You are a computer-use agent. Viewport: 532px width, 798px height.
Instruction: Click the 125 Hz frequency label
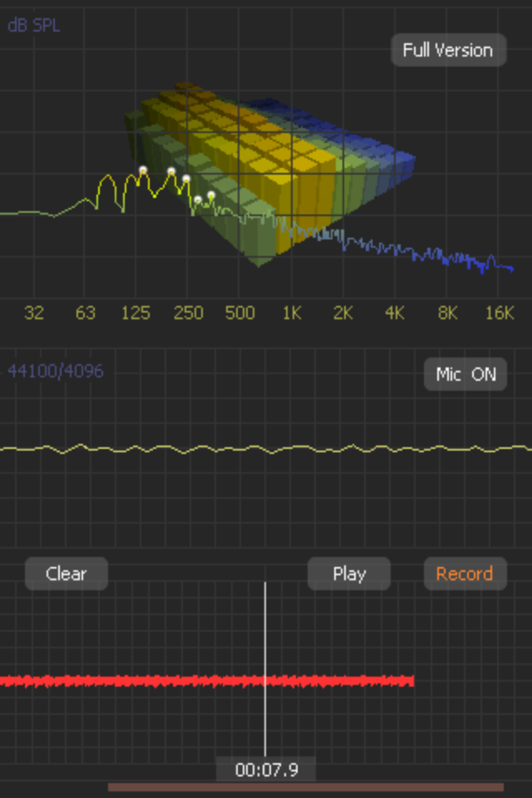click(135, 313)
